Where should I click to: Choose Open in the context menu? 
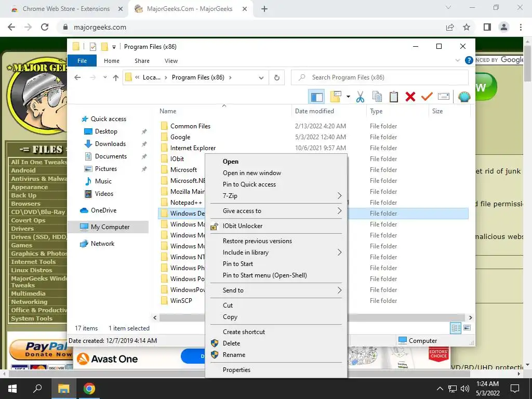point(231,162)
